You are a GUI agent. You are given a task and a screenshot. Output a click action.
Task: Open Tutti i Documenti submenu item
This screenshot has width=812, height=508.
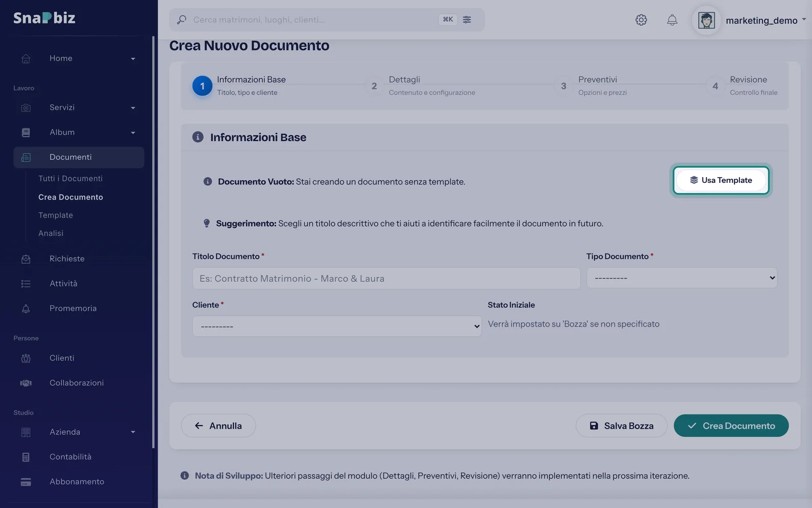(x=71, y=179)
